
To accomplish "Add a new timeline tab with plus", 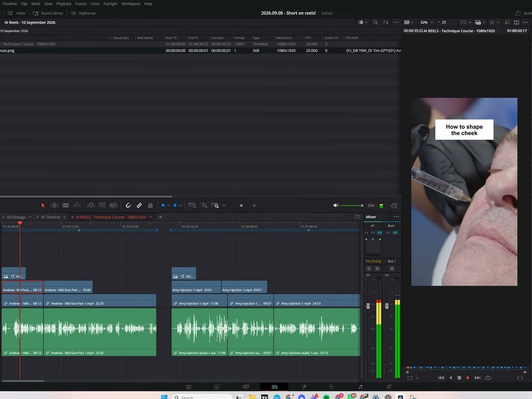I will click(161, 217).
